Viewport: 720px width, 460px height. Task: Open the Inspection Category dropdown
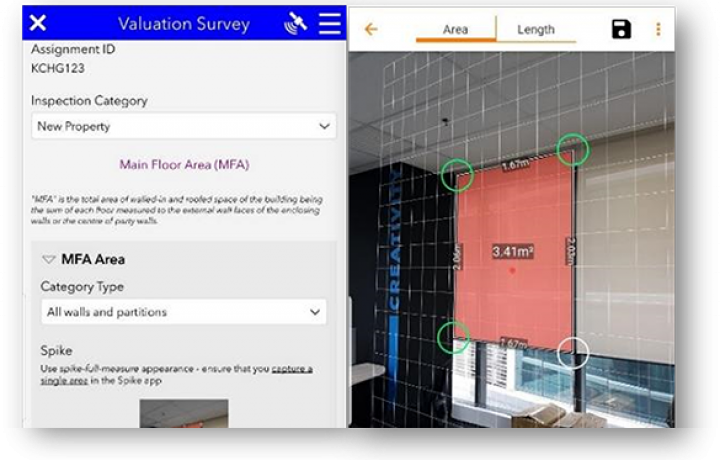[x=183, y=127]
